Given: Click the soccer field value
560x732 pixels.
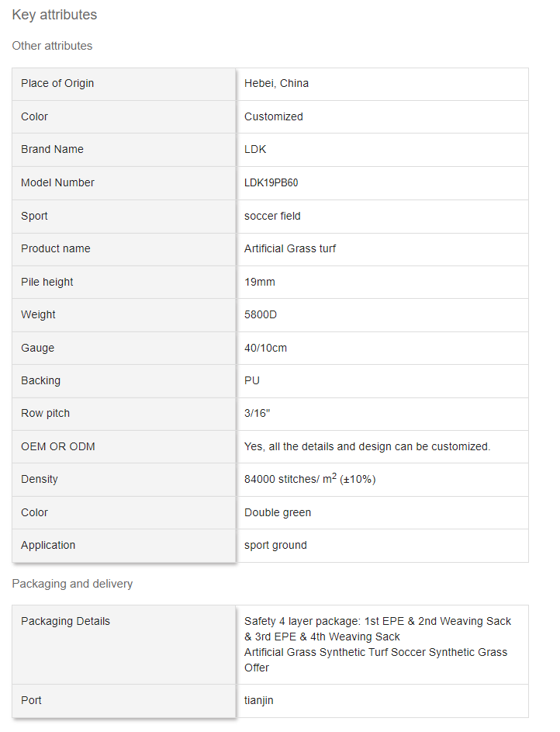Looking at the screenshot, I should click(x=272, y=216).
